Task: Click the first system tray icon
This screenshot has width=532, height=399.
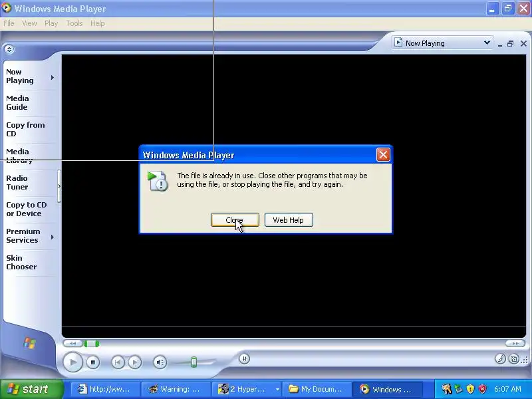Action: [446, 389]
